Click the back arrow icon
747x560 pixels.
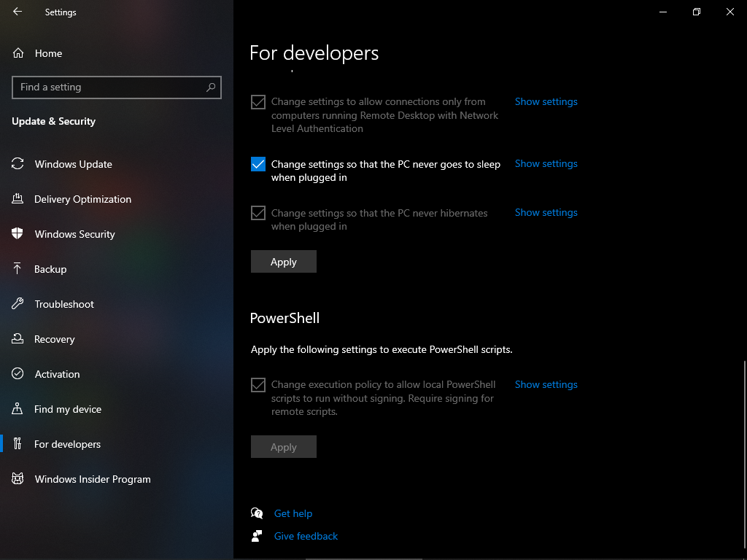pos(18,12)
